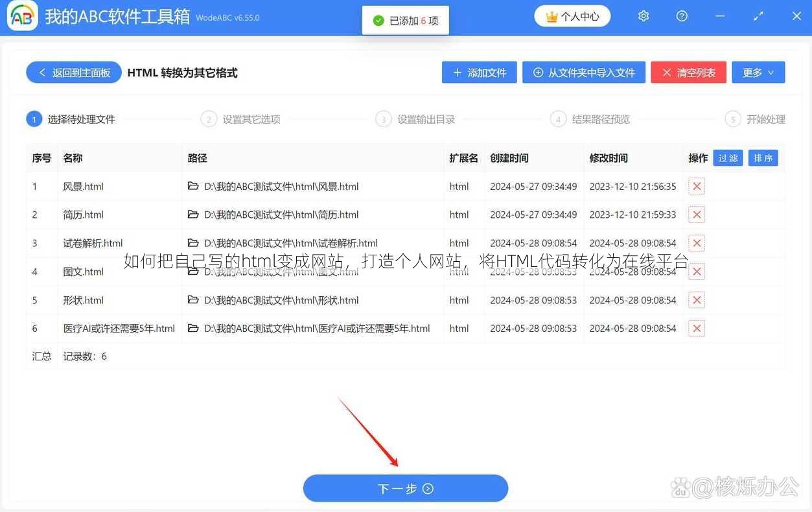Click 从文件夹中导入文件 button
This screenshot has height=512, width=812.
coord(584,73)
